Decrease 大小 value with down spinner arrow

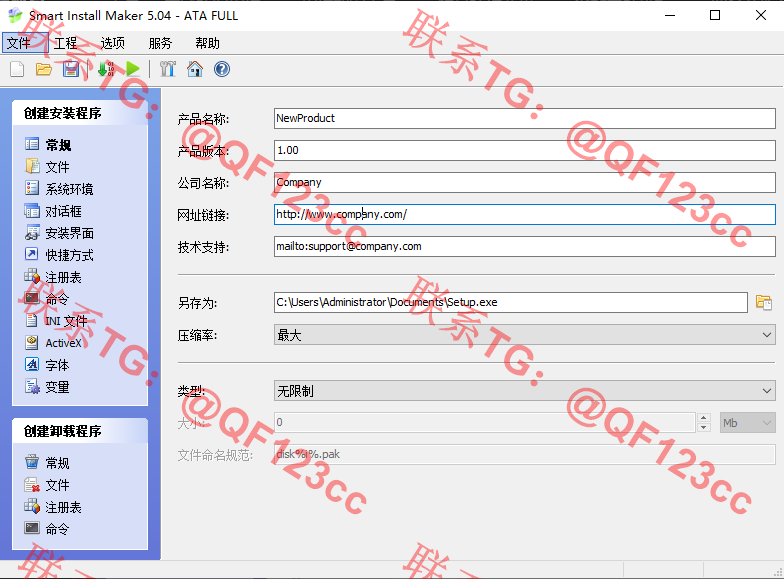pyautogui.click(x=704, y=428)
